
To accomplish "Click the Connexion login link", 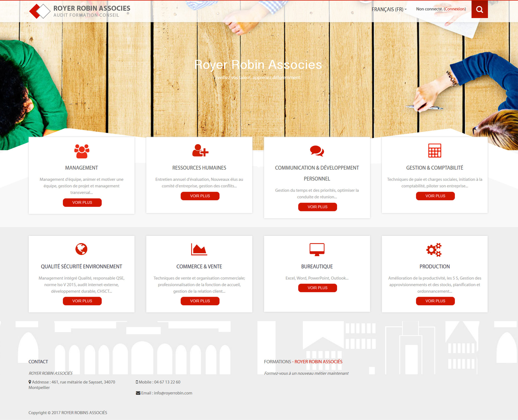I will (455, 9).
